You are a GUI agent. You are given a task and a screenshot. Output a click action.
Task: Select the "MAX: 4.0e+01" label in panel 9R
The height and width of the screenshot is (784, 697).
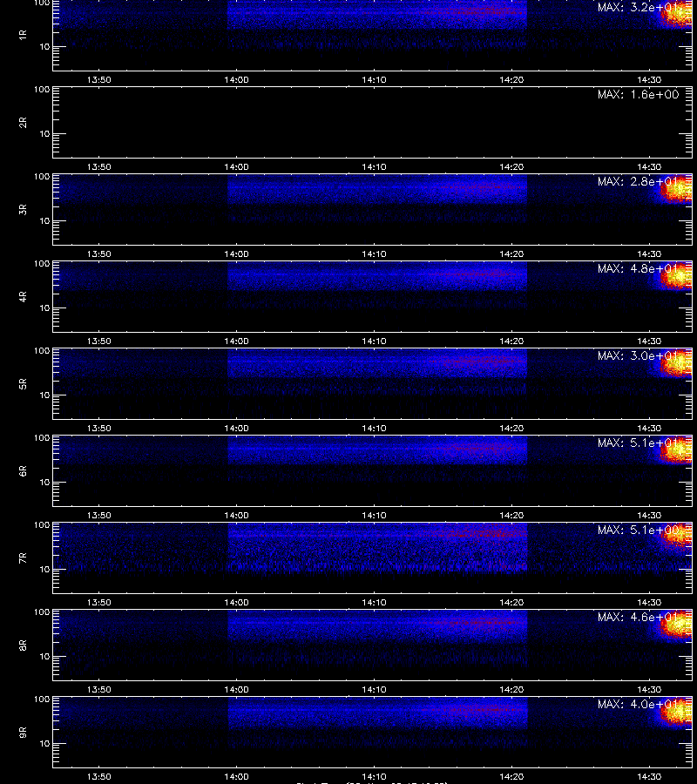pos(639,704)
